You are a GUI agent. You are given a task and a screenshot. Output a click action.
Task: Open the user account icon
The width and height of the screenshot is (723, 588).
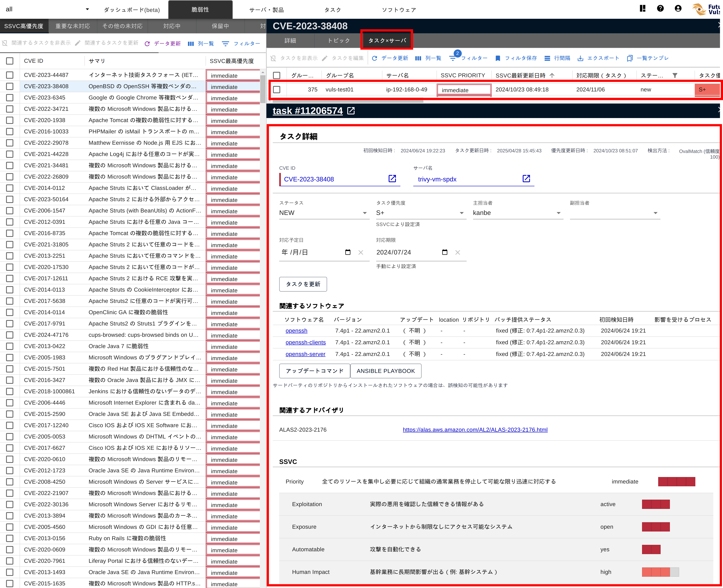pyautogui.click(x=678, y=8)
